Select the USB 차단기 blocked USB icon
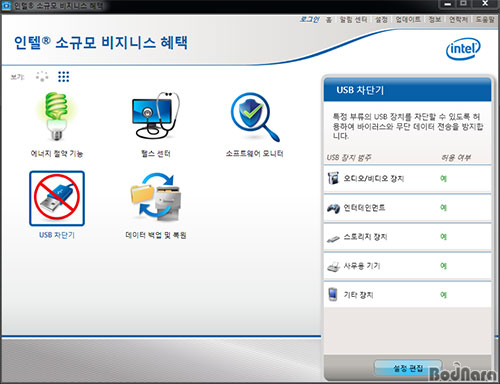The height and width of the screenshot is (384, 500). click(x=57, y=198)
